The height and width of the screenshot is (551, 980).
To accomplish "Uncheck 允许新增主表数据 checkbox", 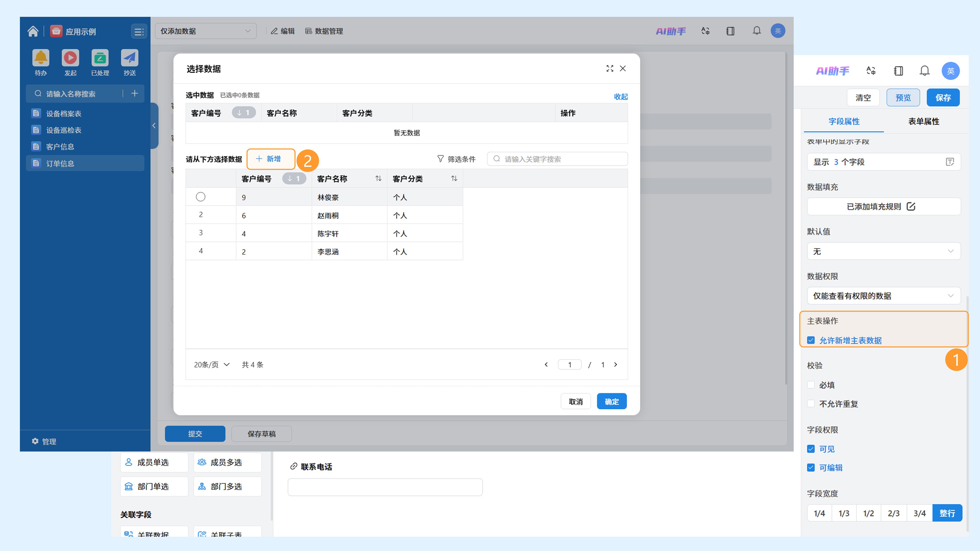I will [x=811, y=340].
